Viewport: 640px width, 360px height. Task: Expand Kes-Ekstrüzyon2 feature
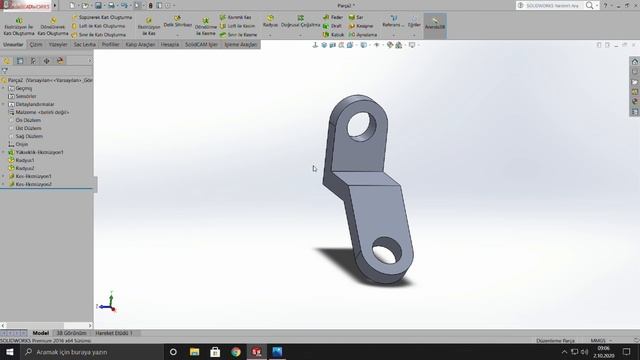[x=3, y=184]
